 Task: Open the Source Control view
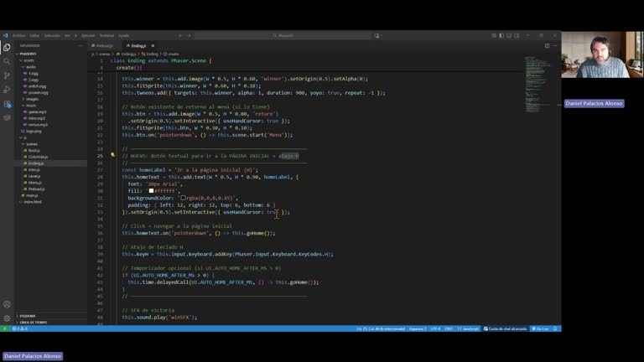click(x=7, y=75)
